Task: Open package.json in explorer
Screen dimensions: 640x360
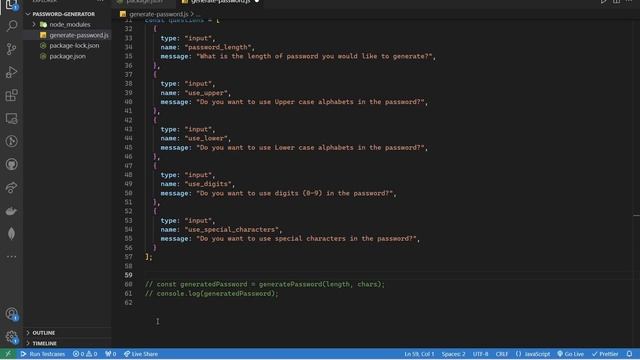Action: click(67, 56)
